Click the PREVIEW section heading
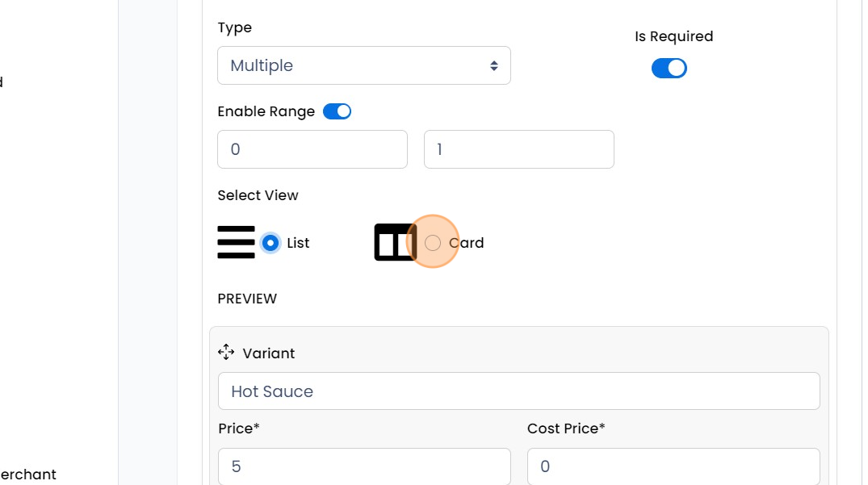The height and width of the screenshot is (485, 868). click(x=247, y=299)
